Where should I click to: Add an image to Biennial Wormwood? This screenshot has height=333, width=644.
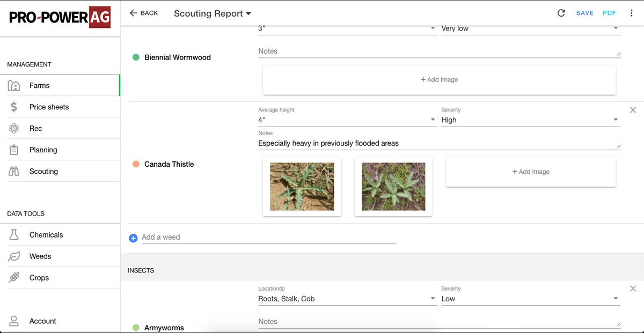click(x=439, y=80)
